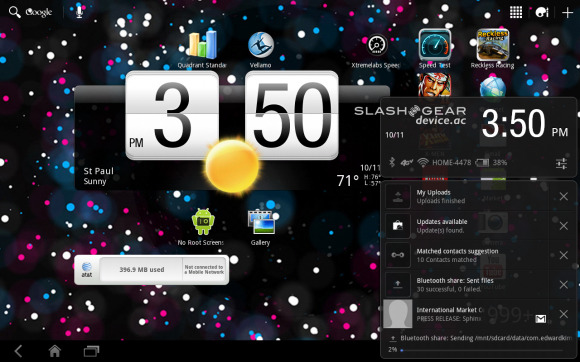Tap the Bluetooth status icon
580x362 pixels.
pos(392,162)
